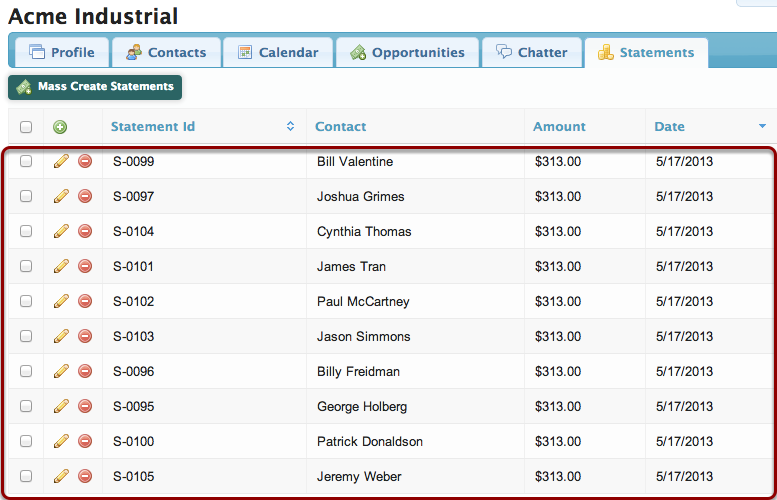This screenshot has height=500, width=777.
Task: Toggle sort arrows on Statement Id column
Action: coord(290,126)
